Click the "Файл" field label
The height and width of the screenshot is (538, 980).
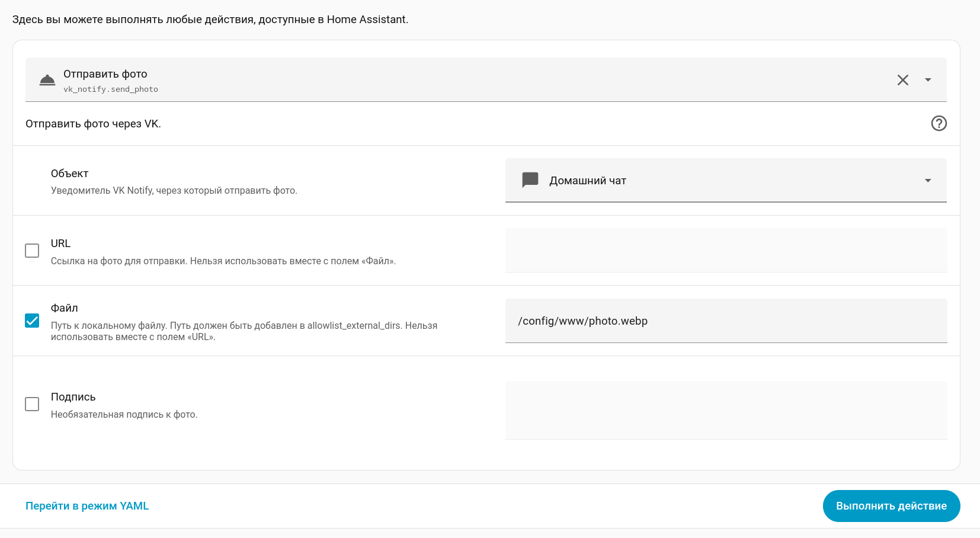click(64, 308)
